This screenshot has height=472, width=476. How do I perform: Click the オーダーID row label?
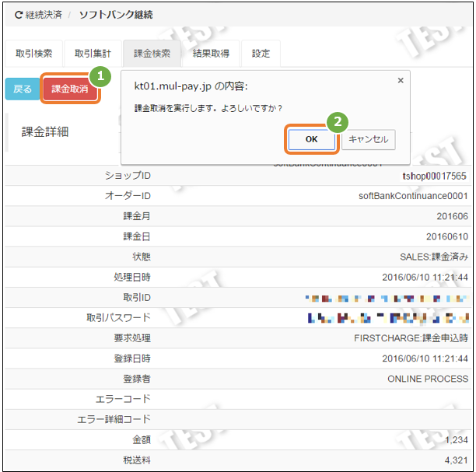point(128,196)
